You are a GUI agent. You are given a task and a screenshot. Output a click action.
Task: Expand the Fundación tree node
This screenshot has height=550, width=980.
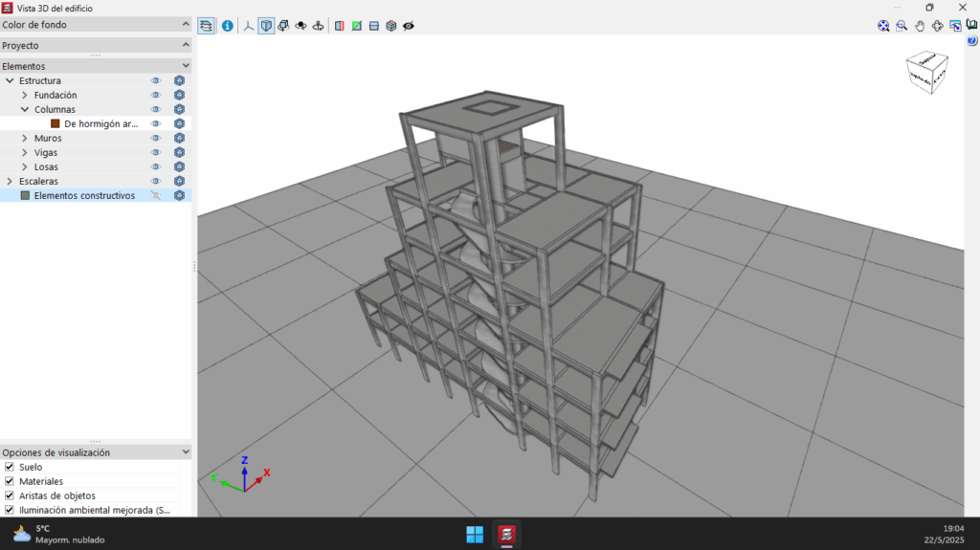[24, 95]
